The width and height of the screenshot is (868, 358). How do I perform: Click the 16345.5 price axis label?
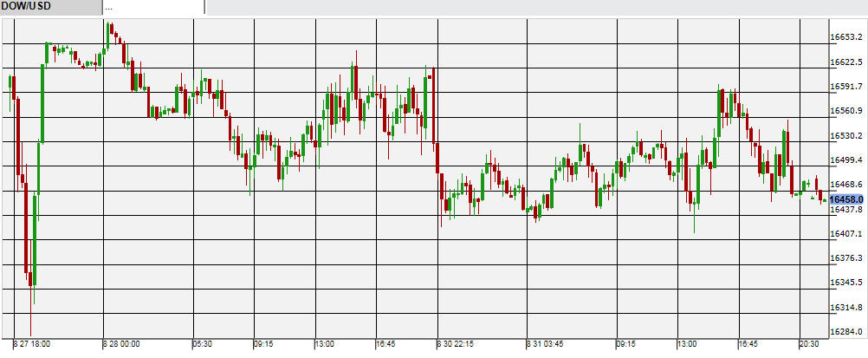pos(847,283)
